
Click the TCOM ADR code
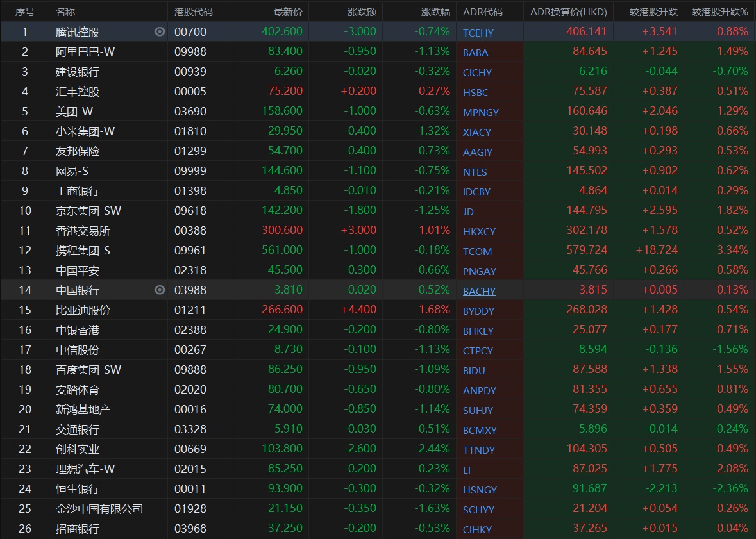pos(477,251)
